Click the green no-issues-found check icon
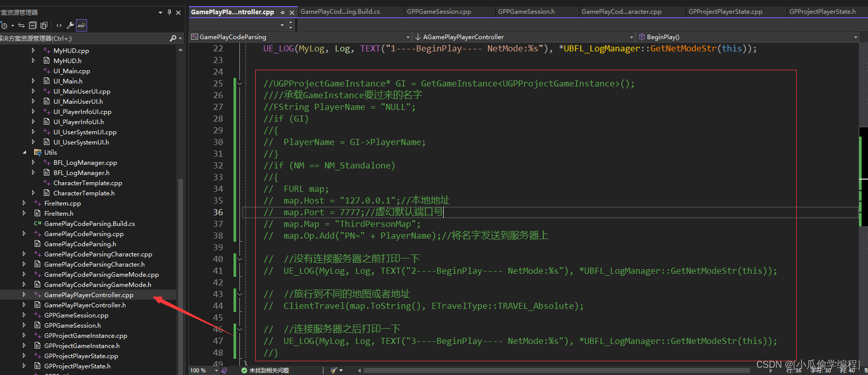 pyautogui.click(x=244, y=370)
